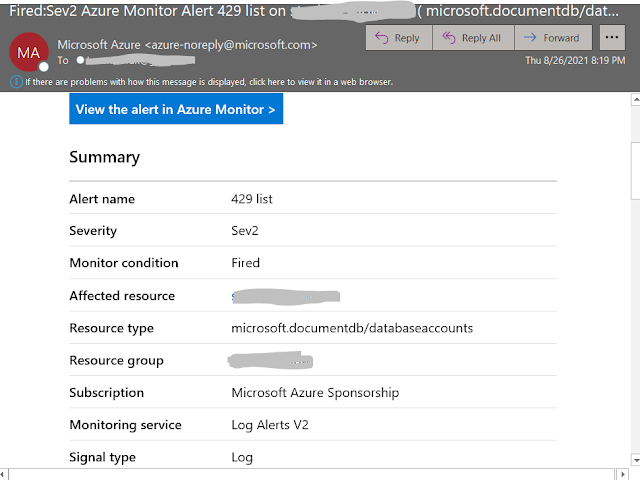This screenshot has width=640, height=480.
Task: Open the redacted Resource group link
Action: pos(271,360)
